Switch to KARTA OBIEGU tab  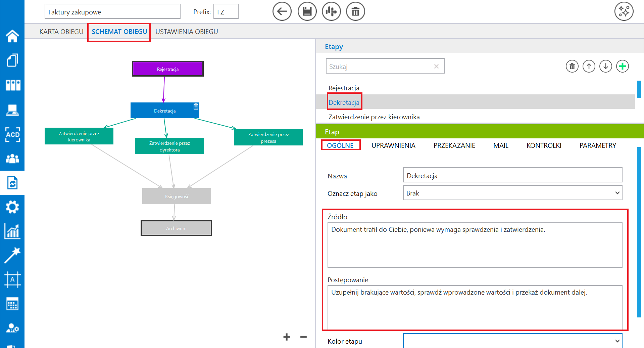point(61,32)
